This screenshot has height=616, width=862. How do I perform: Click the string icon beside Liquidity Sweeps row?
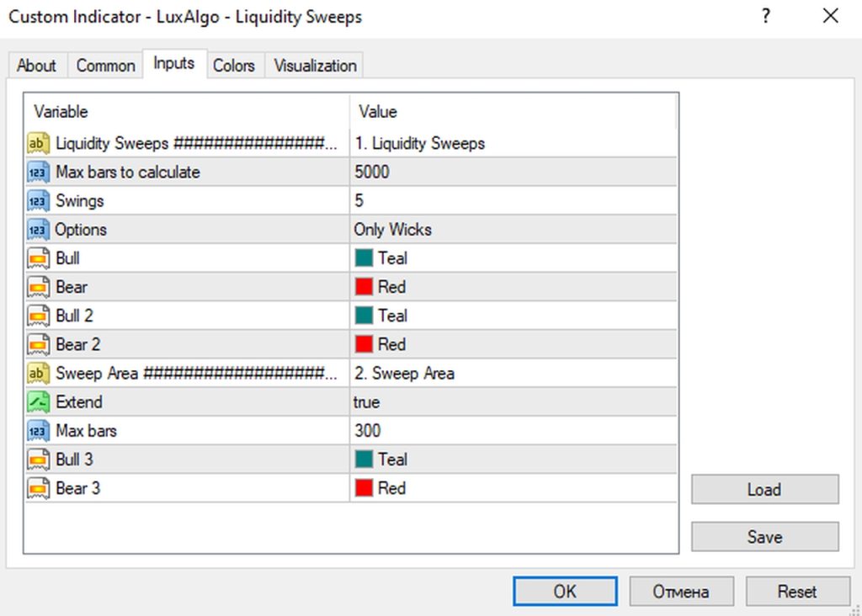click(x=37, y=143)
